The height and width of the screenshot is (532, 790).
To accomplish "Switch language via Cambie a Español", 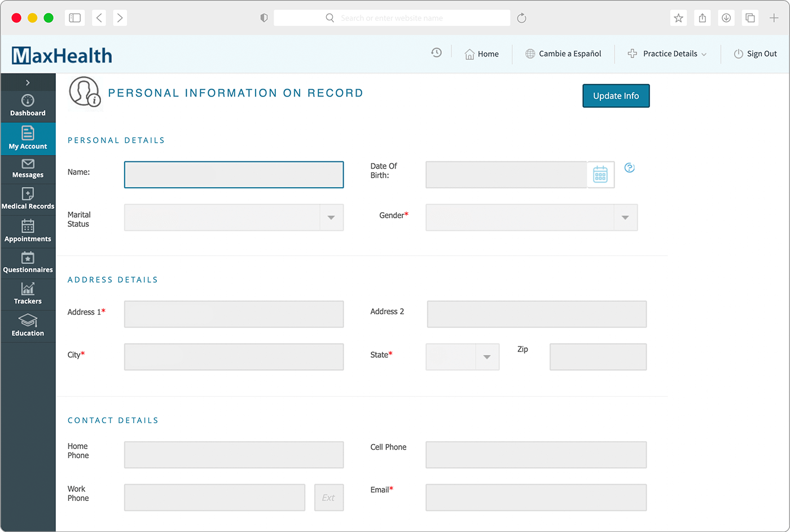I will (563, 54).
